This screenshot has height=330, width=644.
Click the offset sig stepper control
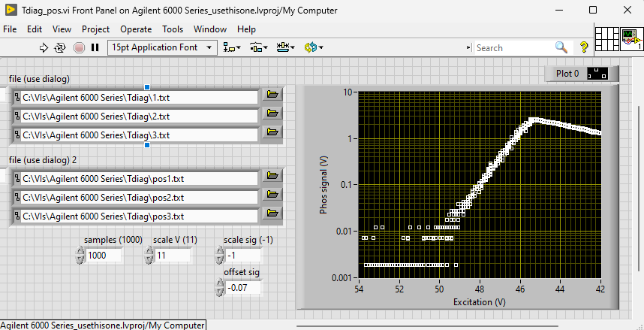(220, 287)
